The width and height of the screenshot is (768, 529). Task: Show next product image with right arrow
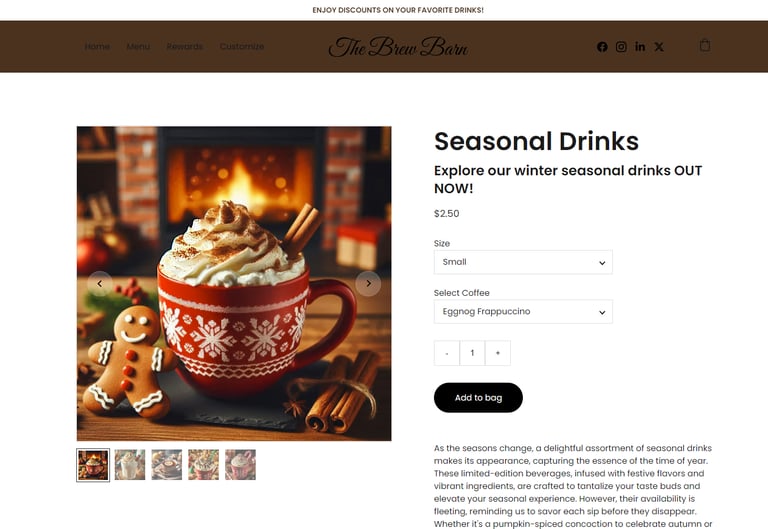click(368, 284)
